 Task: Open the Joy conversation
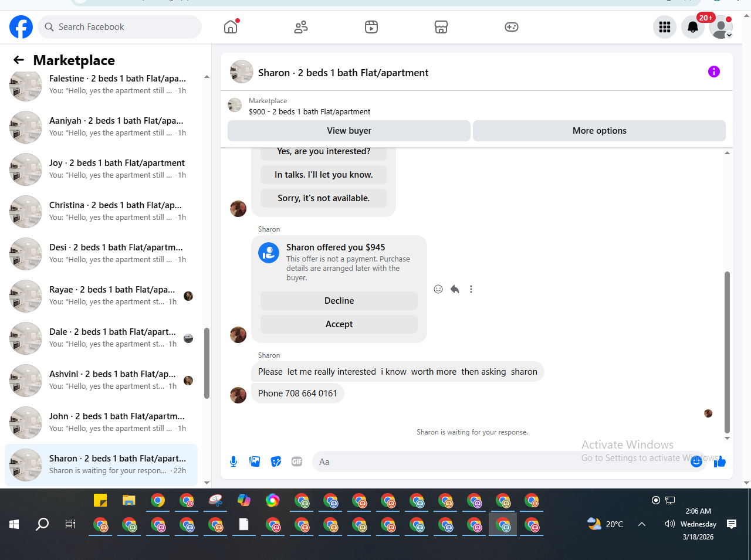point(101,169)
